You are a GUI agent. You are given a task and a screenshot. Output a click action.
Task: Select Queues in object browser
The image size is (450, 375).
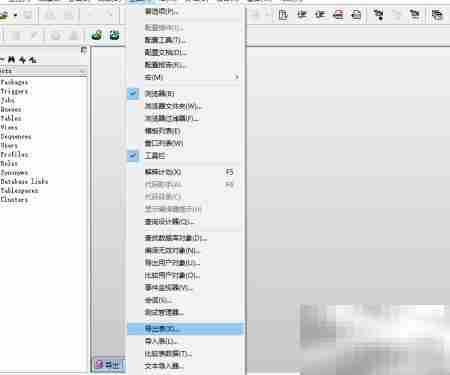[11, 109]
